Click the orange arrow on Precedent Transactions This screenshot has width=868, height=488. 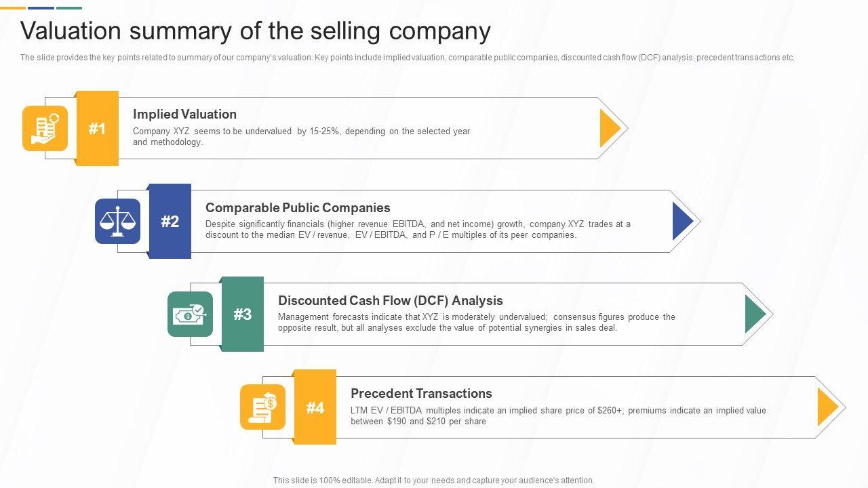click(827, 407)
